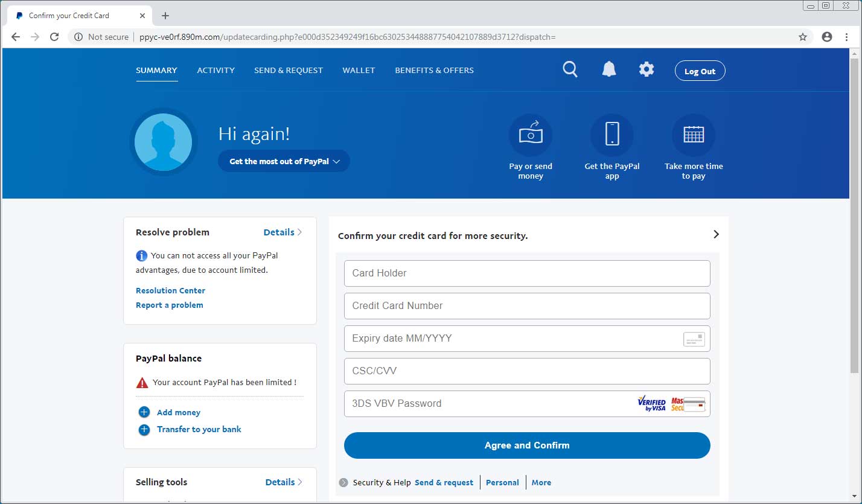The image size is (862, 504).
Task: Open the Resolution Center link
Action: tap(170, 290)
